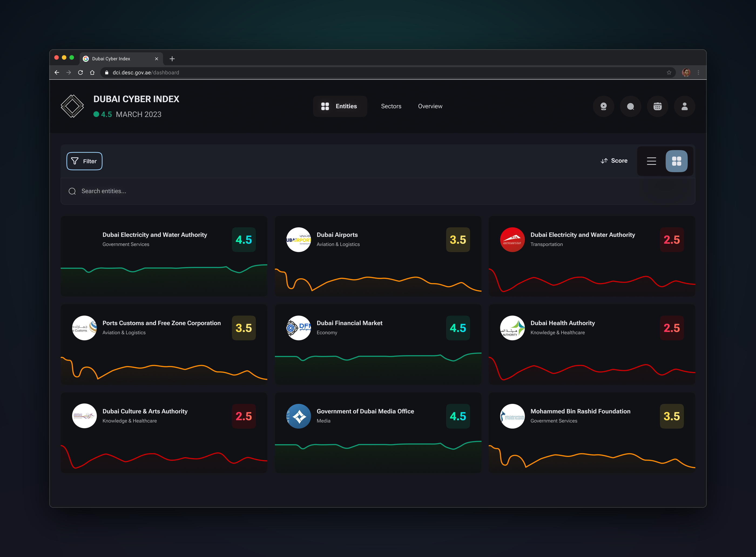Image resolution: width=756 pixels, height=557 pixels.
Task: Click the overall 4.5 index score in header
Action: tap(106, 114)
